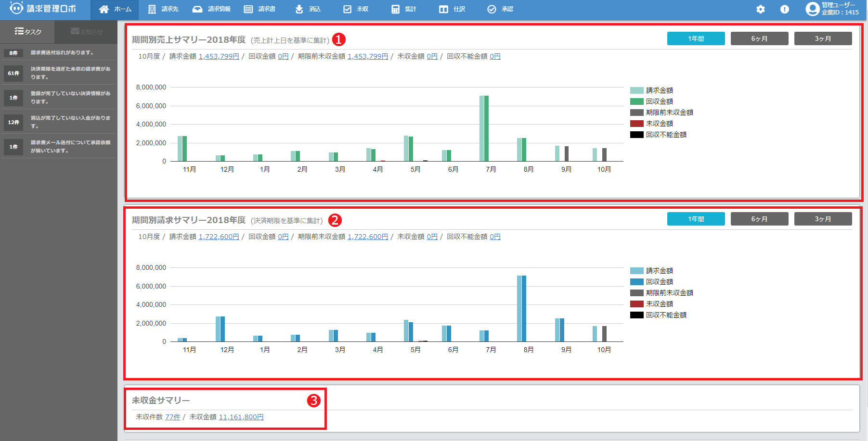Viewport: 868px width, 441px height.
Task: Open 回収不能金額 0円 link in 売上サマリー
Action: coord(495,56)
